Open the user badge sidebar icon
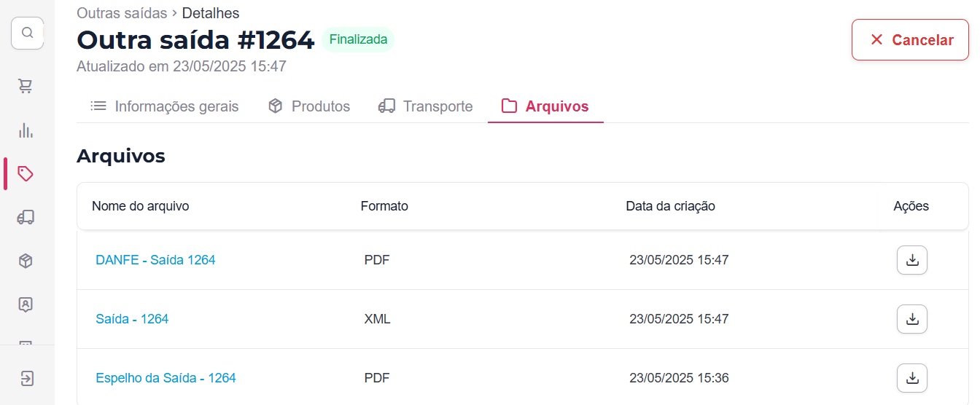This screenshot has width=980, height=405. click(x=26, y=304)
